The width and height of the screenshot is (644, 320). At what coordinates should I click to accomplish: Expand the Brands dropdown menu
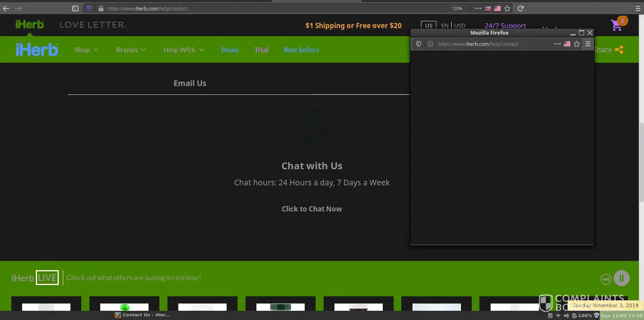131,50
